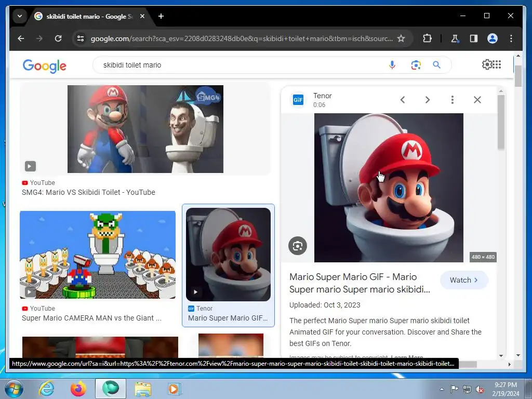Launch Firefox from taskbar
Viewport: 532px width, 399px height.
[x=78, y=389]
